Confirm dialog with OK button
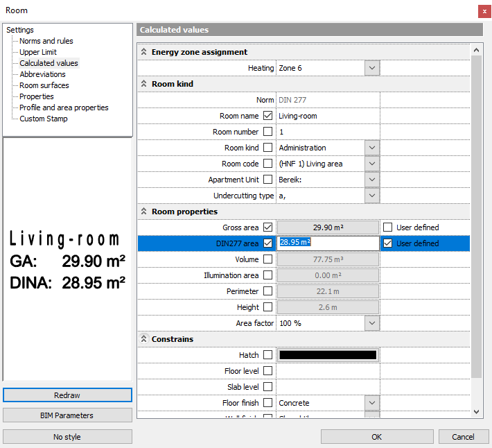The image size is (492, 448). (376, 437)
